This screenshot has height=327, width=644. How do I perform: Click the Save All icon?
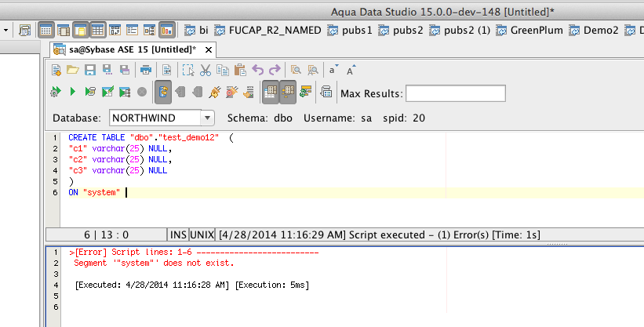pos(125,71)
